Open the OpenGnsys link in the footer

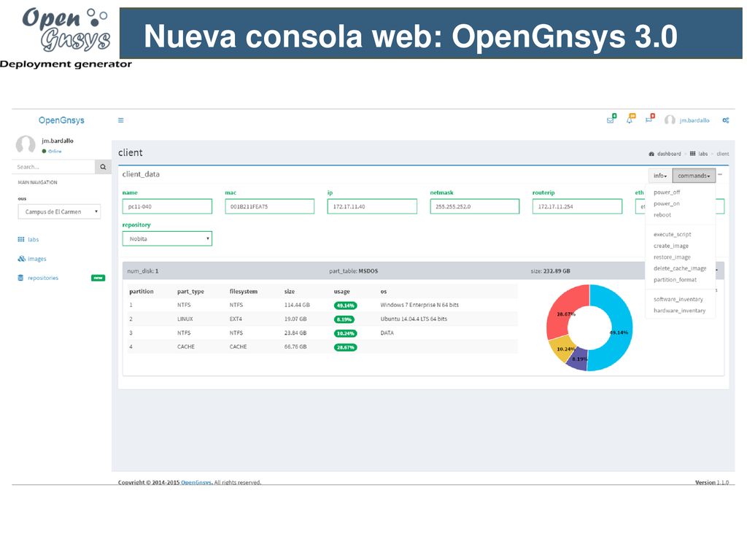(196, 483)
